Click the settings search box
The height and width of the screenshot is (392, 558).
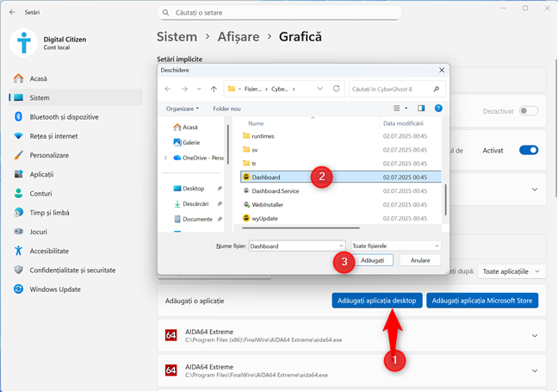279,12
